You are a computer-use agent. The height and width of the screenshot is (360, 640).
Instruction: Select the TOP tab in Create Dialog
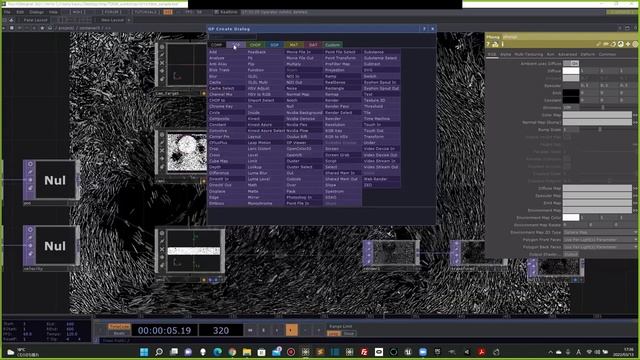coord(236,44)
